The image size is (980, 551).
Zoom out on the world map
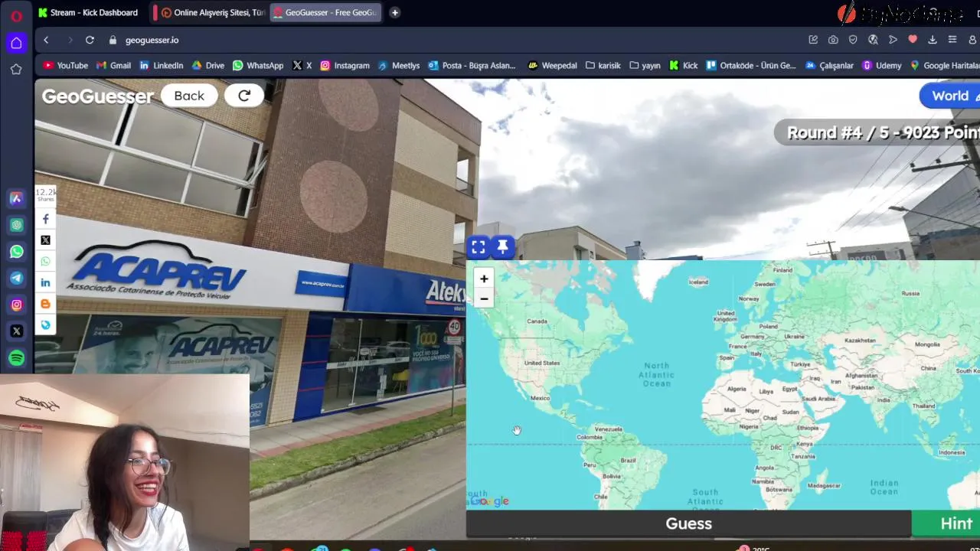pos(484,298)
